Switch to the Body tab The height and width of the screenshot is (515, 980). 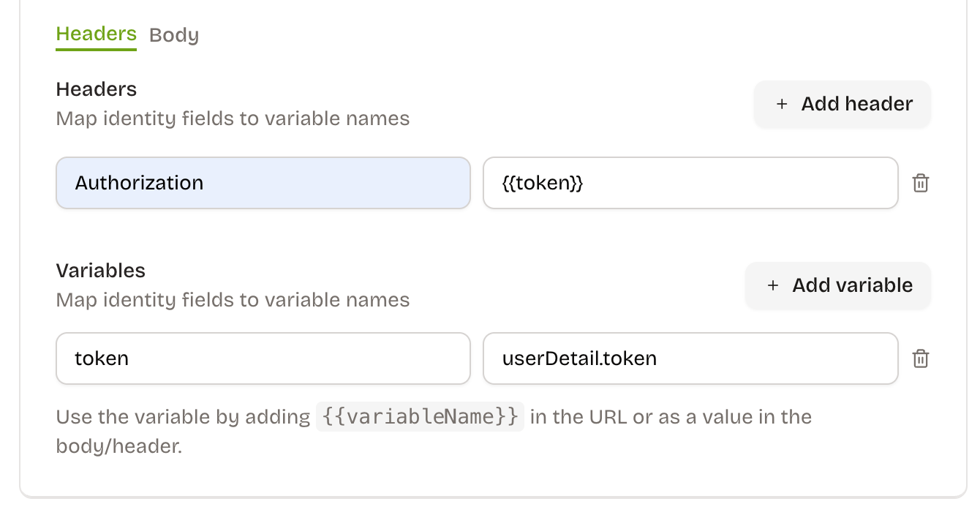[x=174, y=35]
